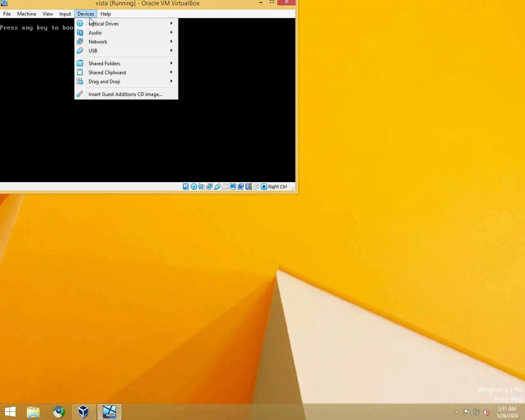Open the Machine menu
The height and width of the screenshot is (420, 525).
pyautogui.click(x=27, y=14)
